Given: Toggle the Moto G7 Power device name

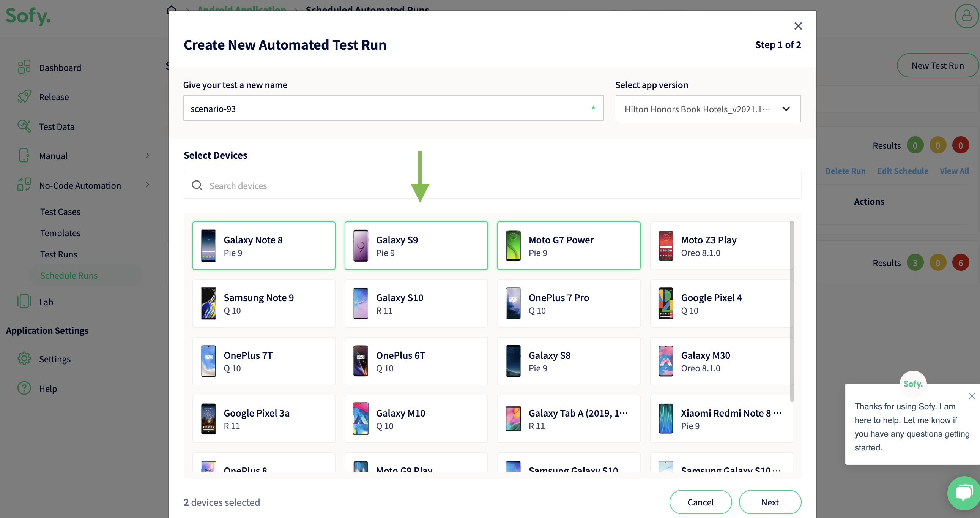Looking at the screenshot, I should tap(561, 240).
